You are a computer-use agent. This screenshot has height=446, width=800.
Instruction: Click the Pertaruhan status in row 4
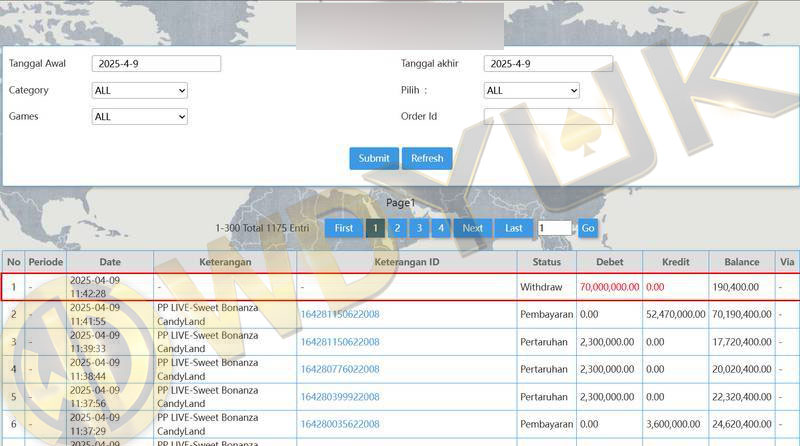tap(544, 369)
